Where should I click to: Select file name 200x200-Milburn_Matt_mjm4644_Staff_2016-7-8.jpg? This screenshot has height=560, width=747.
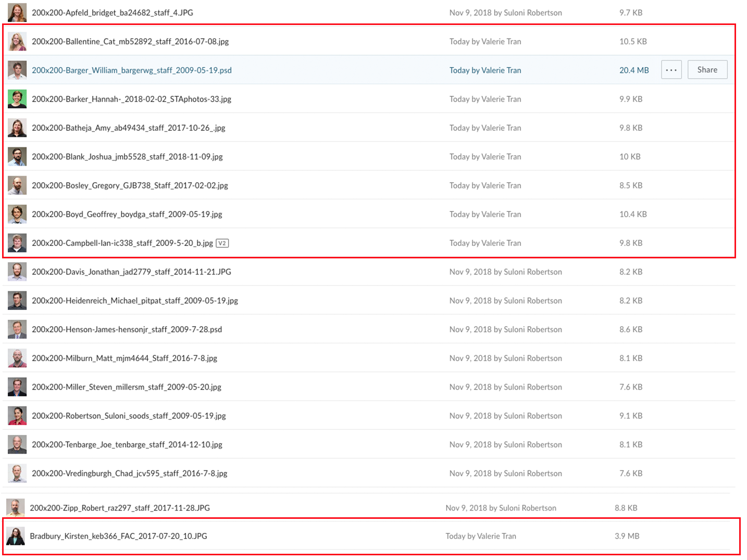(124, 358)
